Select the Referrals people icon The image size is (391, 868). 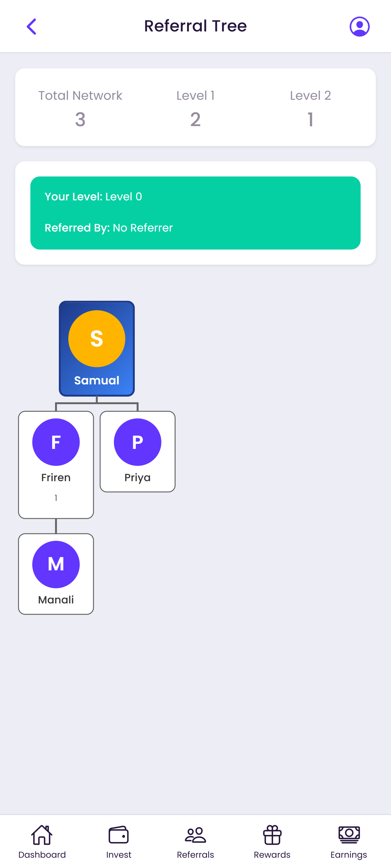tap(195, 835)
